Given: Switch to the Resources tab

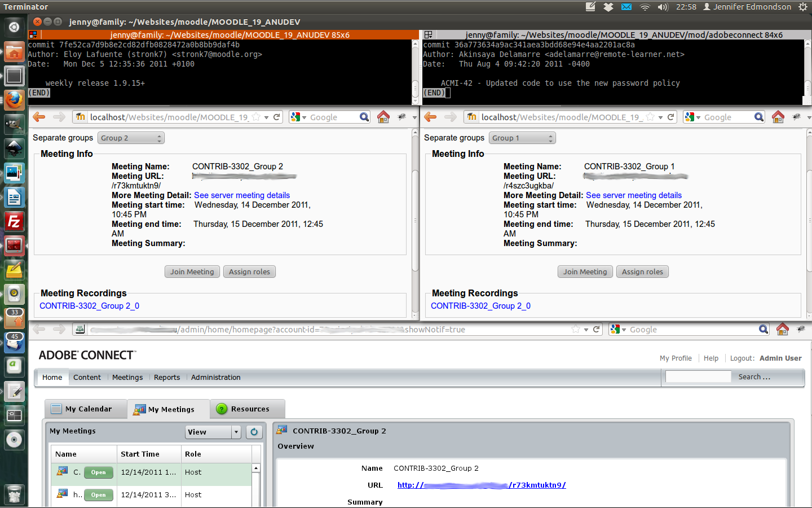Looking at the screenshot, I should pyautogui.click(x=248, y=409).
